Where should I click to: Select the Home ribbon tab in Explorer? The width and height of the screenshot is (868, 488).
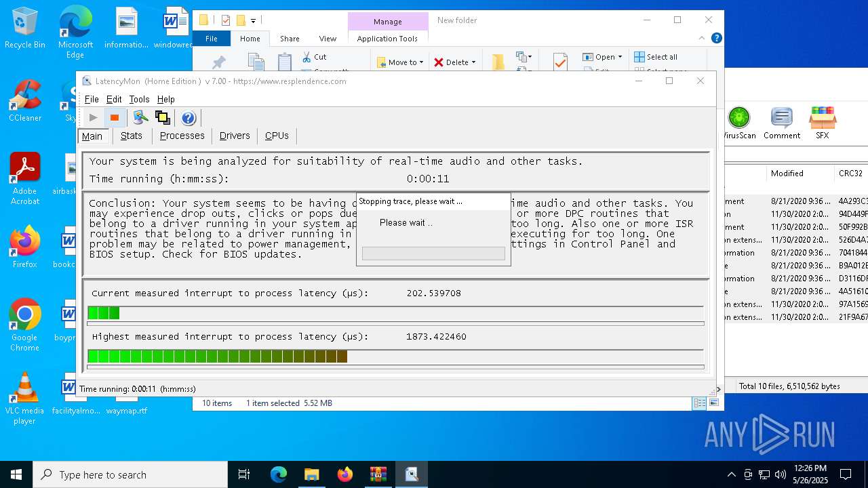tap(250, 39)
